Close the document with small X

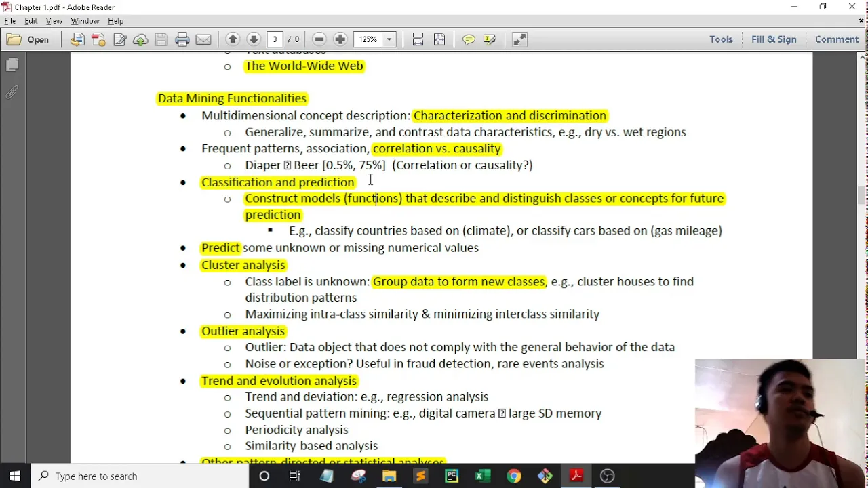[861, 21]
